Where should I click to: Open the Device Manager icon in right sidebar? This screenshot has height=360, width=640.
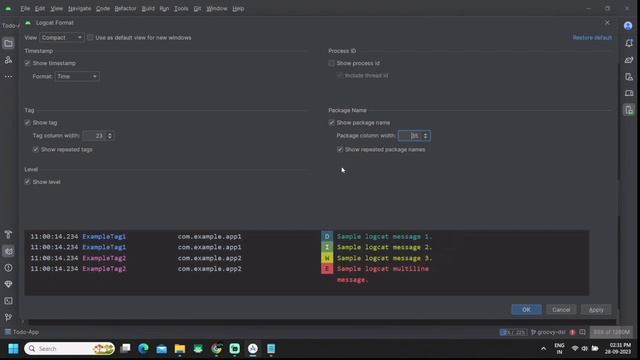[x=629, y=77]
